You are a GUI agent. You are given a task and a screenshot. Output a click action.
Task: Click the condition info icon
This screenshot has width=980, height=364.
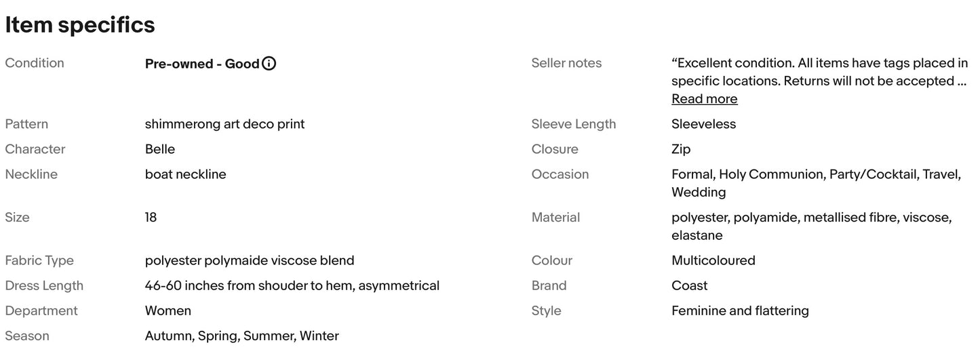coord(269,64)
